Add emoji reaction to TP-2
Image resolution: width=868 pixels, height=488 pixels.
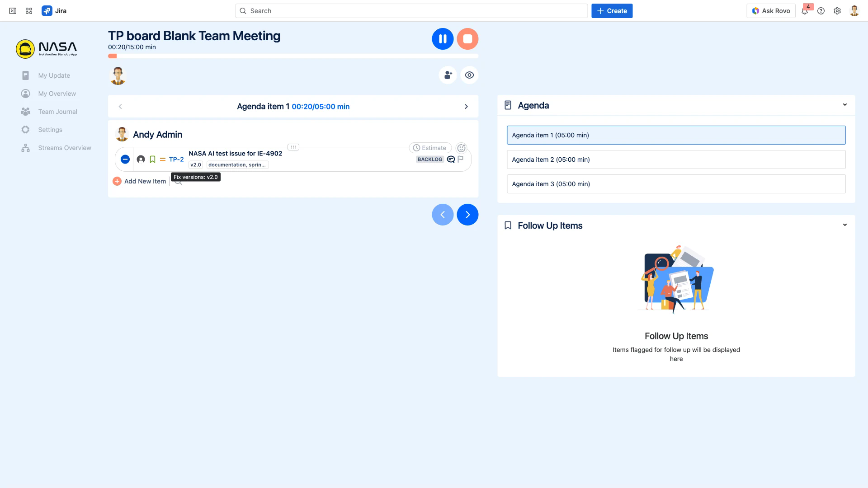tap(461, 148)
